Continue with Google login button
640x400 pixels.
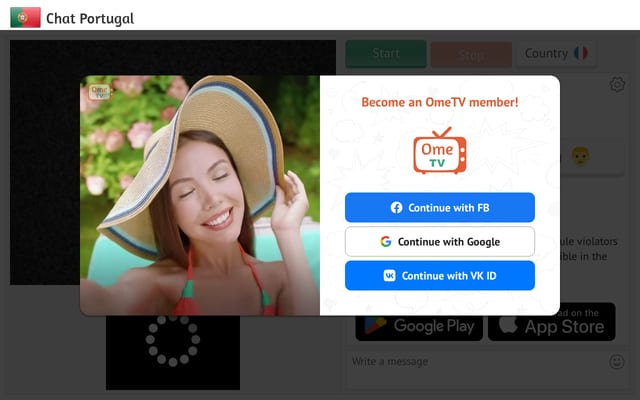click(440, 242)
